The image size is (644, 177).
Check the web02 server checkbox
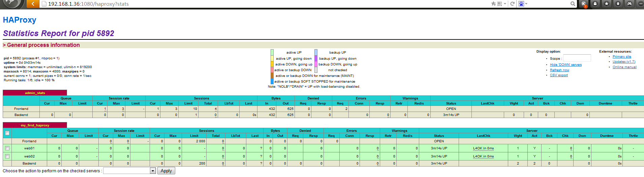pos(7,156)
